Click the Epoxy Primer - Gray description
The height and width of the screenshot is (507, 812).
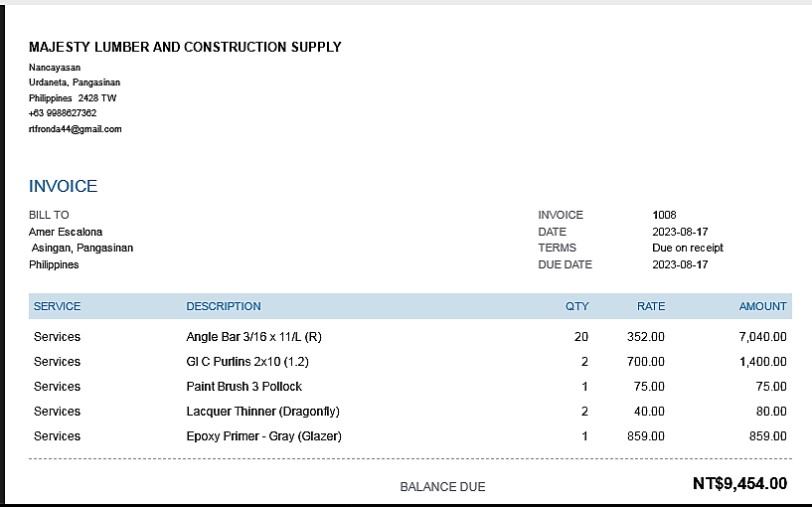coord(264,436)
